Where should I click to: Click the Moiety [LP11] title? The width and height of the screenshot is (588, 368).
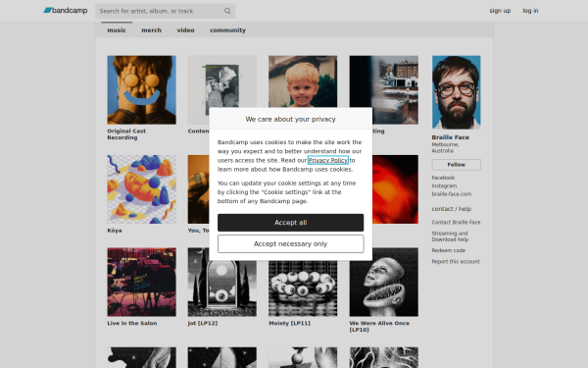[x=289, y=323]
